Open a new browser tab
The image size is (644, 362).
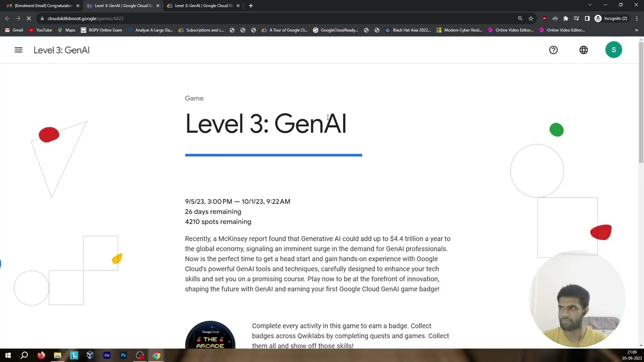pos(251,6)
